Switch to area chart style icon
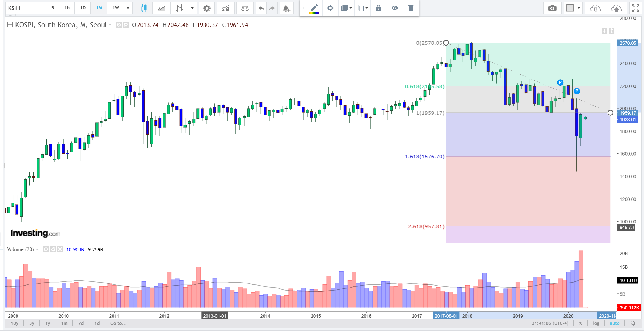Screen dimensions: 644x332 click(161, 8)
